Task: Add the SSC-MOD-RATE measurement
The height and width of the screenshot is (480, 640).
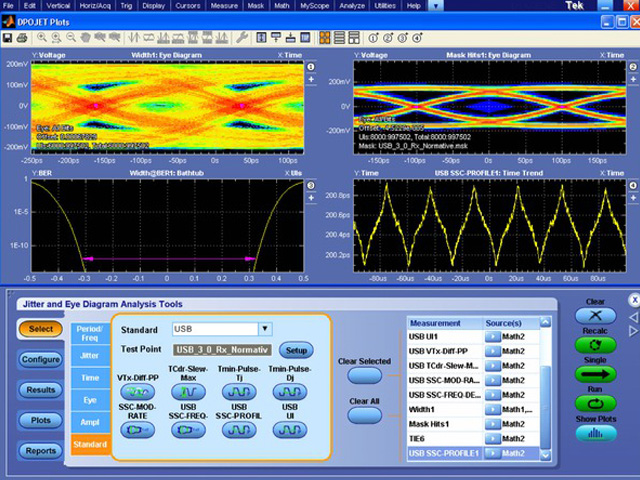Action: [x=138, y=430]
